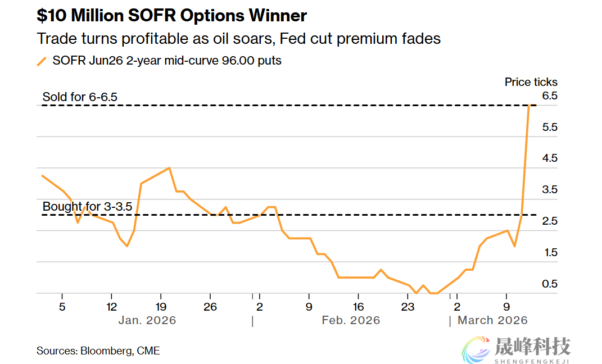Click the colorful swirl watermark logo
Screen dimensions: 602x364
[475, 349]
